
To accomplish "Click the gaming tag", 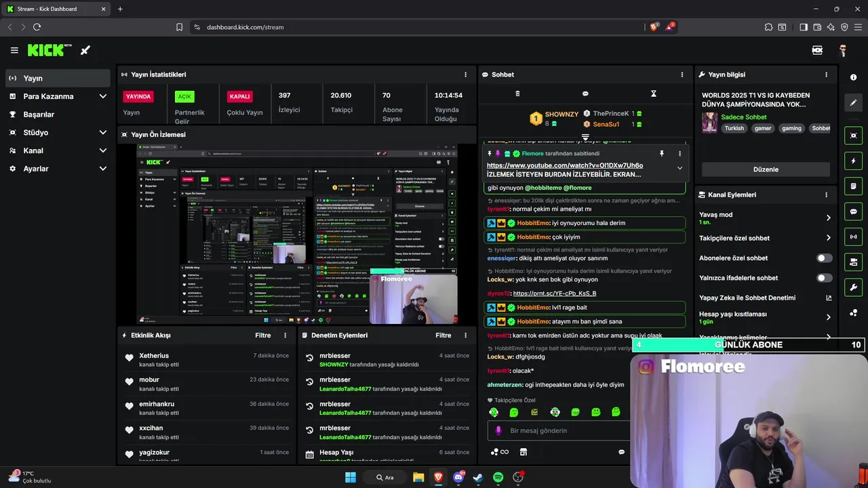I will point(791,128).
